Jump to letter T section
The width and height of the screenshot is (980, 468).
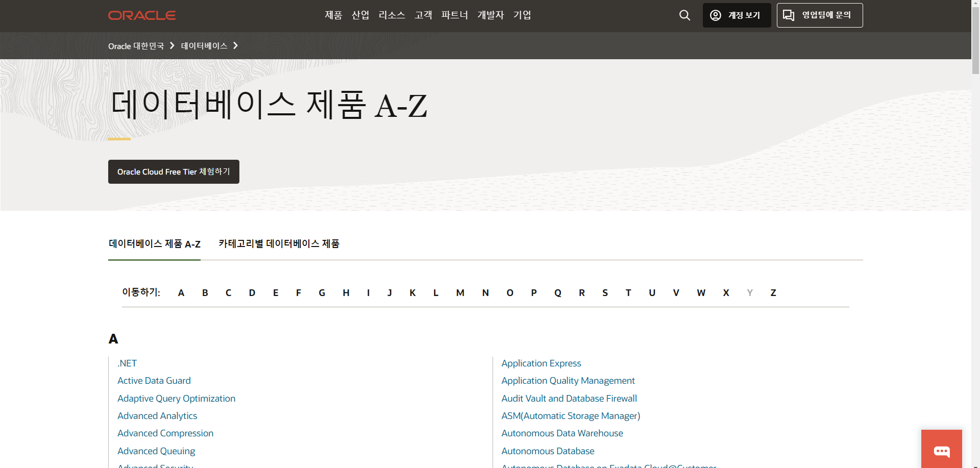pos(628,292)
